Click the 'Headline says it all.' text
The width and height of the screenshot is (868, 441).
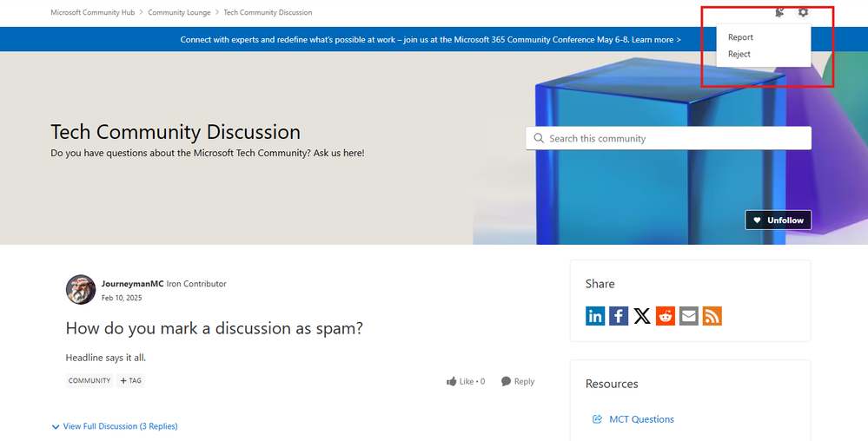point(106,358)
